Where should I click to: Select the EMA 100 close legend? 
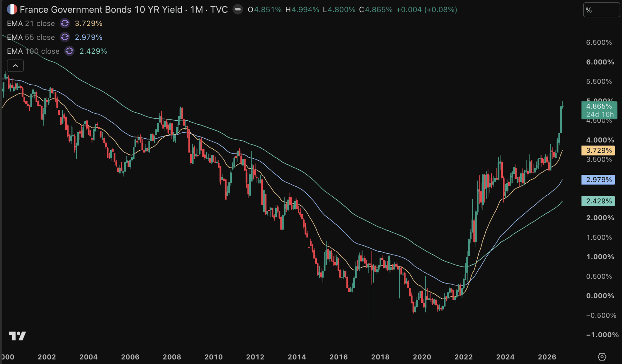tap(33, 51)
